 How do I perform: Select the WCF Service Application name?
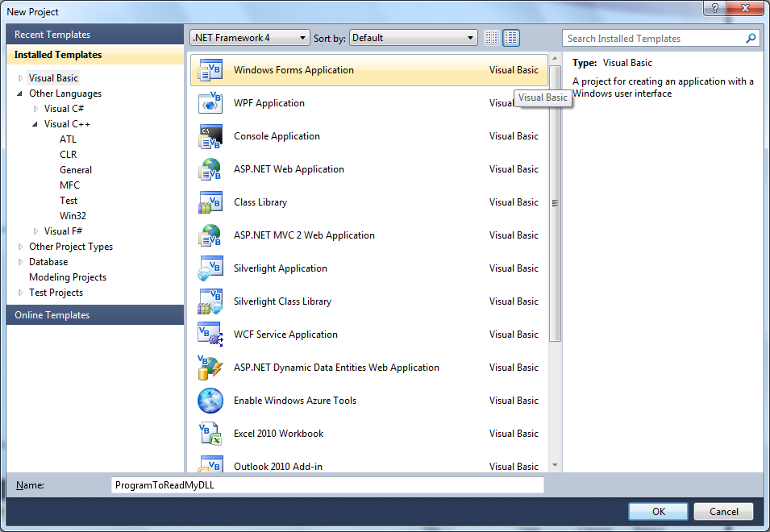[285, 335]
